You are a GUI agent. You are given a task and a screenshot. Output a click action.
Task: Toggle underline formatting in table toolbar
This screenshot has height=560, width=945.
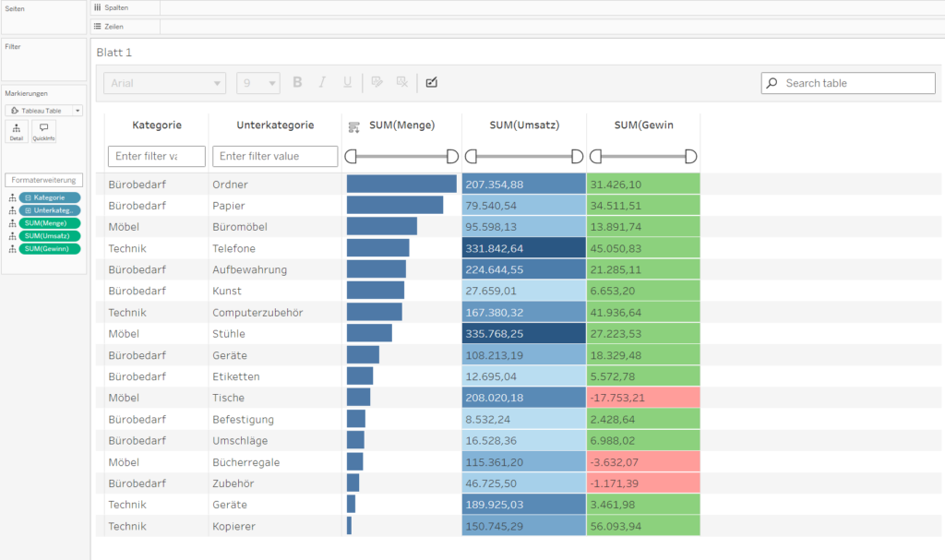tap(347, 83)
